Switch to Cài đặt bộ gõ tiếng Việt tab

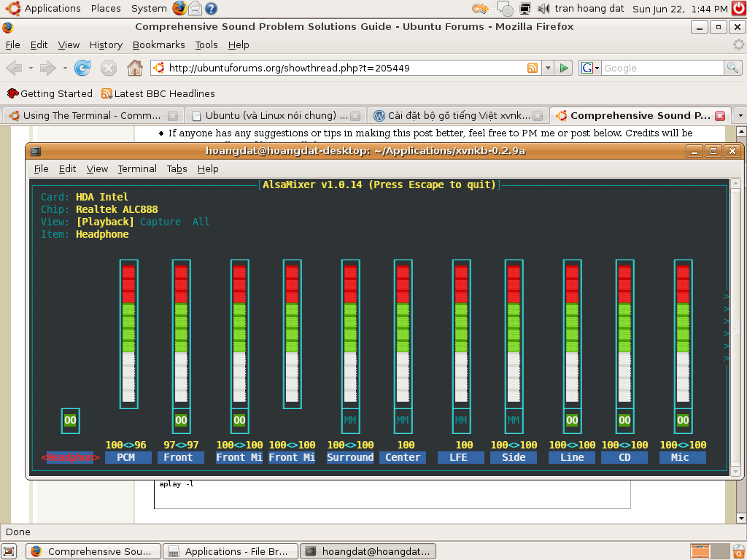click(x=458, y=116)
